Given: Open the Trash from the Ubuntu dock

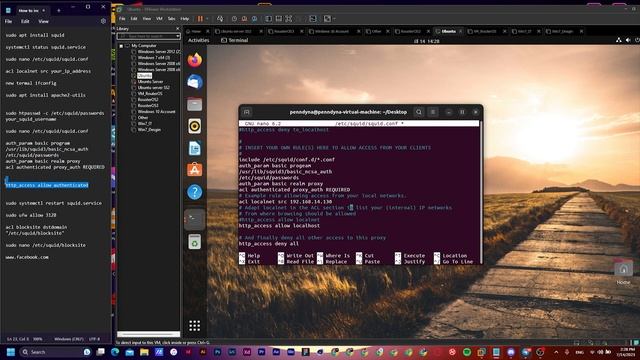Looking at the screenshot, I should (195, 242).
